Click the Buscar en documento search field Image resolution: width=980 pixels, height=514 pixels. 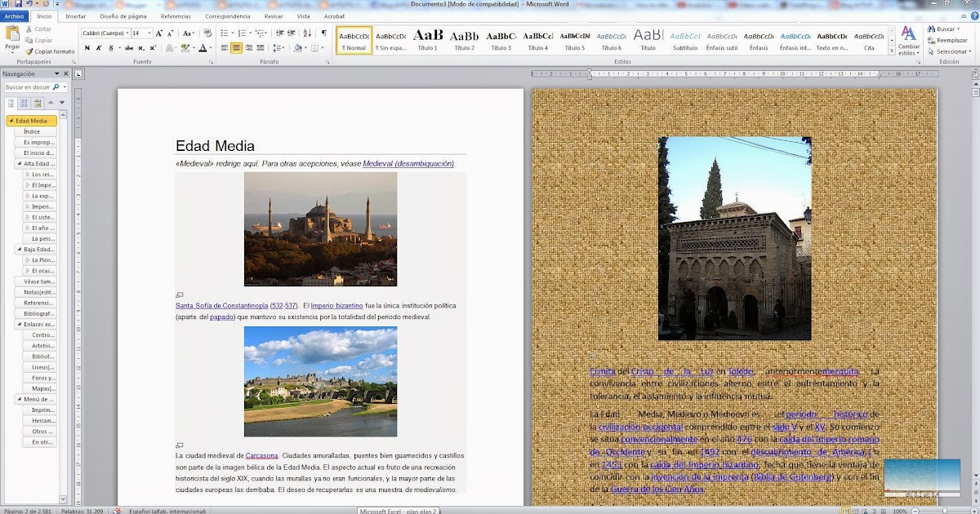tap(29, 86)
